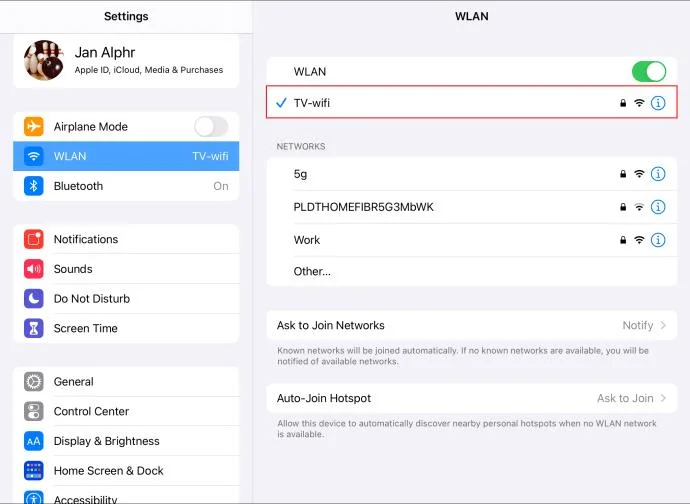Click the Sounds speaker icon
Screen dimensions: 690x504
pyautogui.click(x=34, y=269)
